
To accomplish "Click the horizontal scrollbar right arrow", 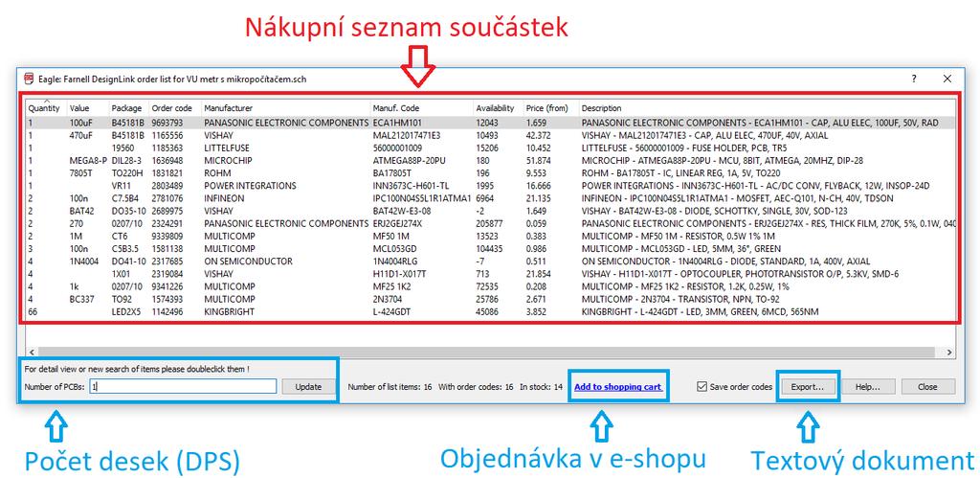I will [949, 353].
